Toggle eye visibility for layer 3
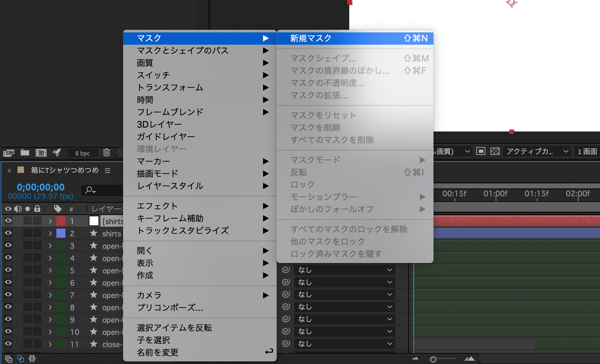Viewport: 600px width, 364px height. (8, 245)
